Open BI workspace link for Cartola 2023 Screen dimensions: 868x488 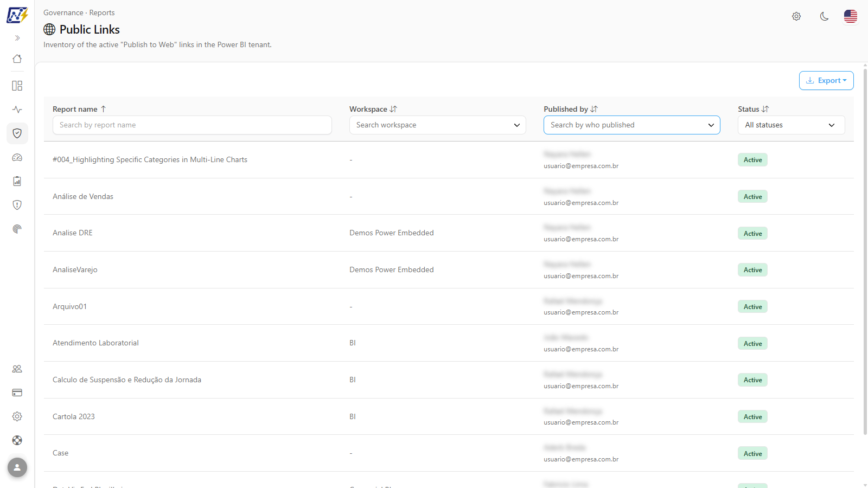tap(353, 416)
